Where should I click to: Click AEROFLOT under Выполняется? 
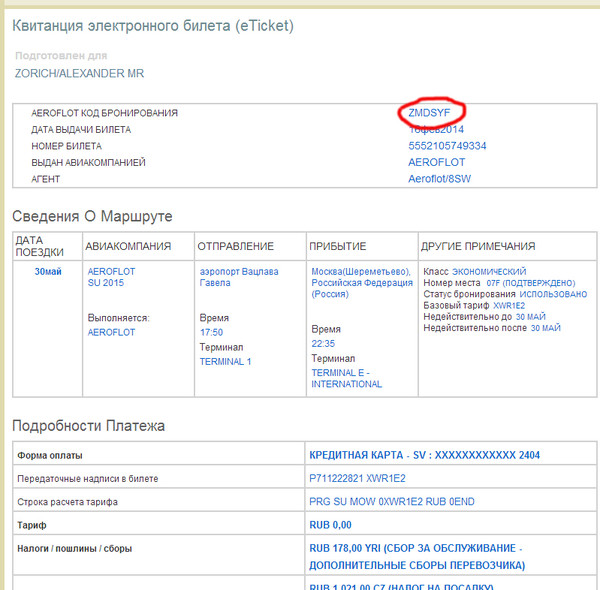pos(111,332)
